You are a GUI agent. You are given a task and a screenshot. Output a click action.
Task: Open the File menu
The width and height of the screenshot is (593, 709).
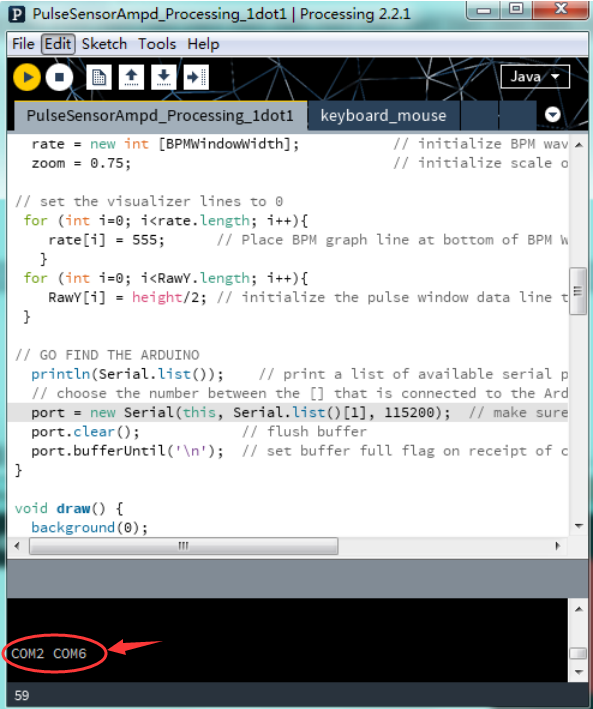[x=23, y=44]
